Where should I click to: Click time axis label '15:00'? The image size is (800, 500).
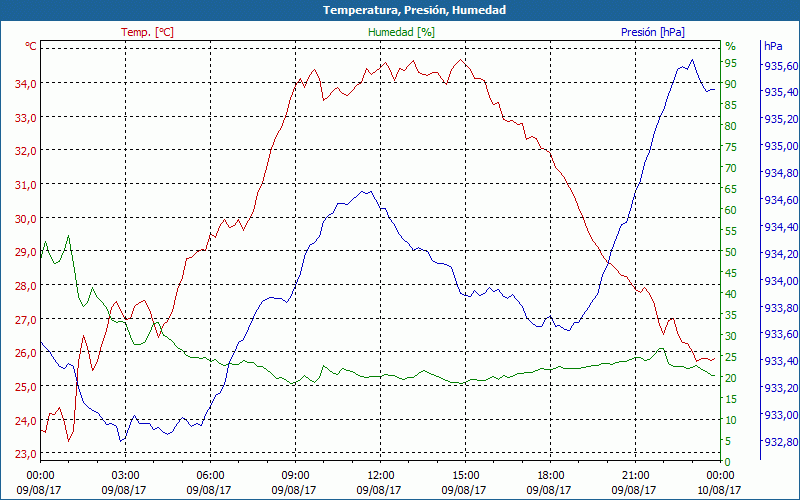(465, 476)
